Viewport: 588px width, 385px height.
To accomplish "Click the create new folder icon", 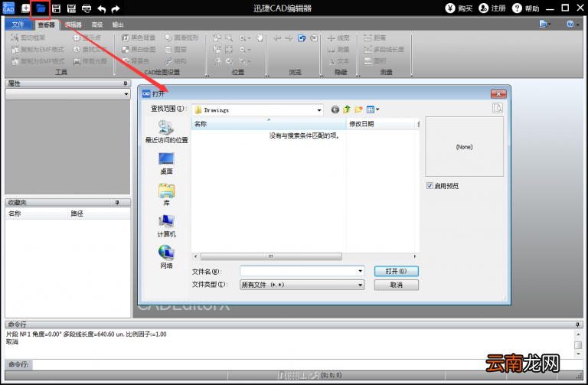I will tap(358, 109).
